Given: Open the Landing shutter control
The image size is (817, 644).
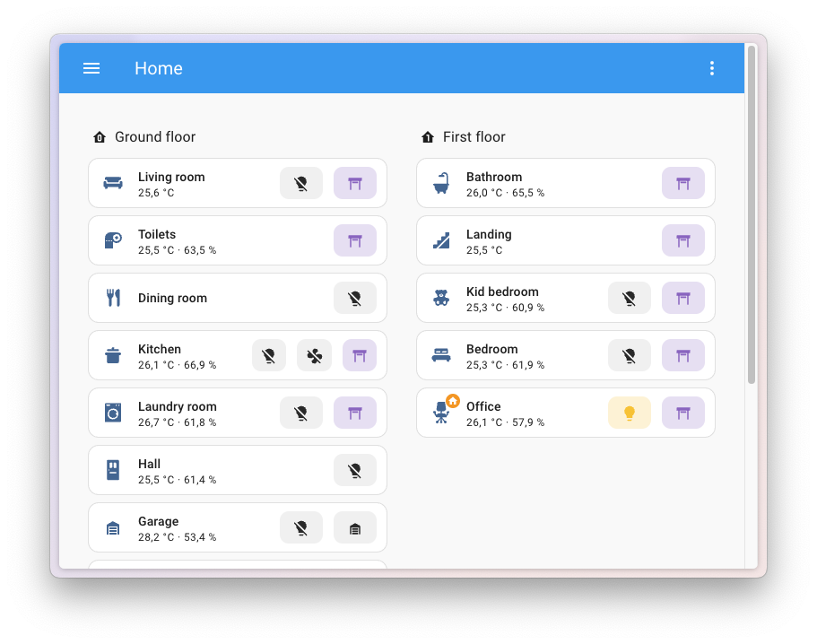Looking at the screenshot, I should click(x=683, y=240).
